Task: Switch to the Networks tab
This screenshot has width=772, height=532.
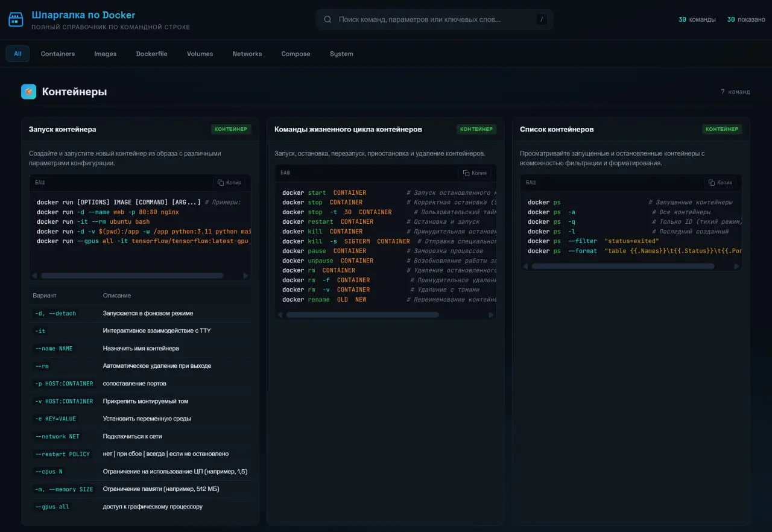Action: pos(247,54)
